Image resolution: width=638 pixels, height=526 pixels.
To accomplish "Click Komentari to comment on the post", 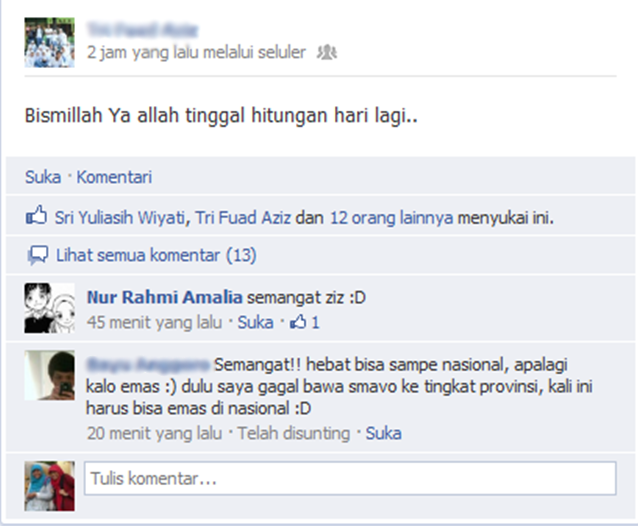I will click(114, 177).
